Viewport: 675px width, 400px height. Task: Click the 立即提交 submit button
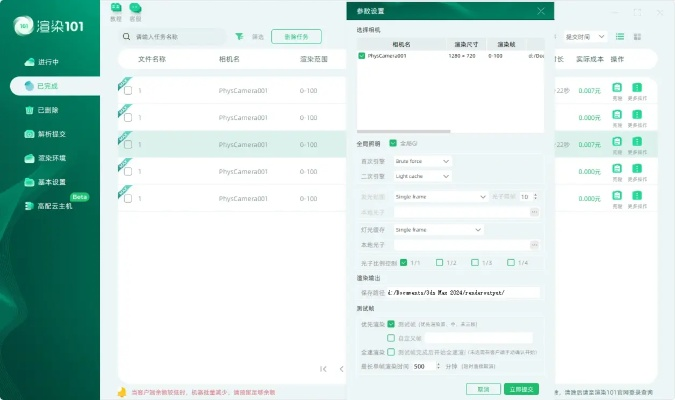522,388
